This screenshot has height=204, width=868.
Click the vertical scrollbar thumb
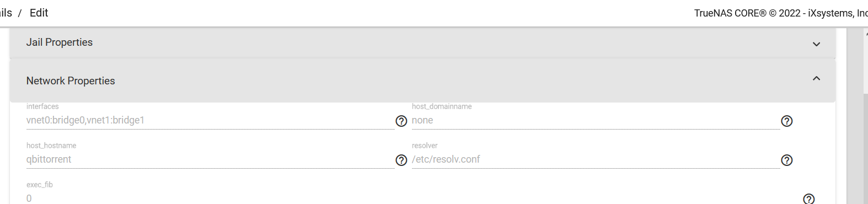[x=866, y=149]
